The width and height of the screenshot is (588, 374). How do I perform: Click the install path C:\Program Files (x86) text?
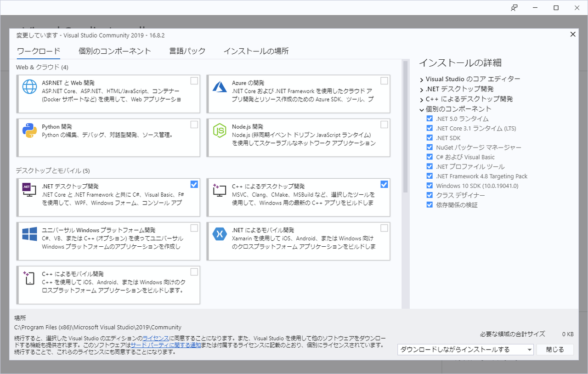(98, 327)
